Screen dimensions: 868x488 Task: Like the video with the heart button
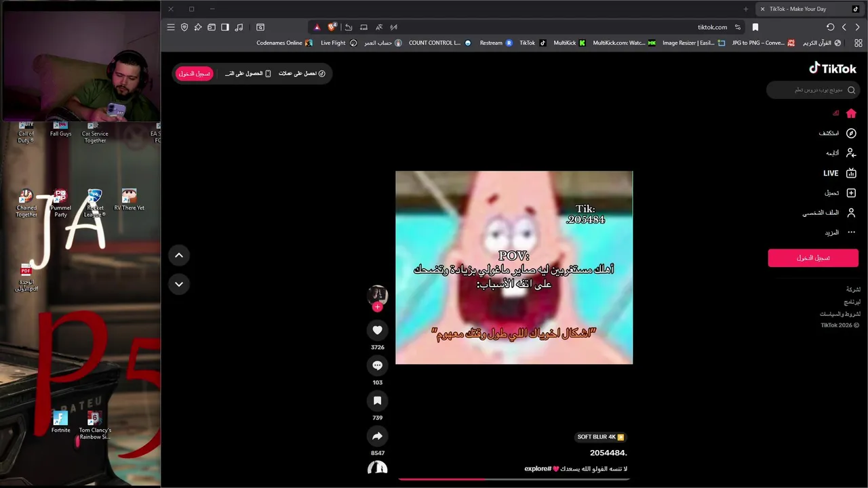pos(378,330)
